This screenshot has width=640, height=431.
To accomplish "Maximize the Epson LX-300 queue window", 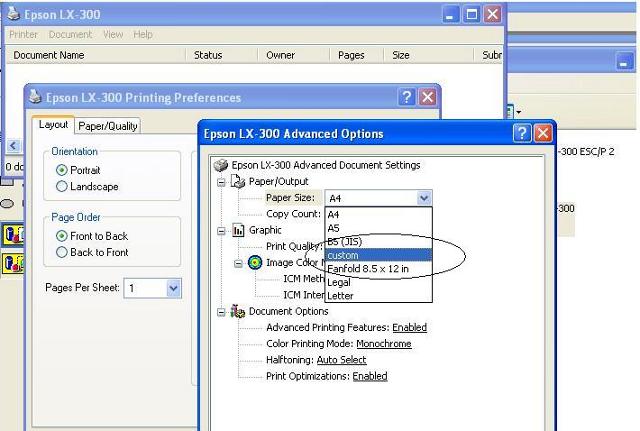I will (471, 15).
